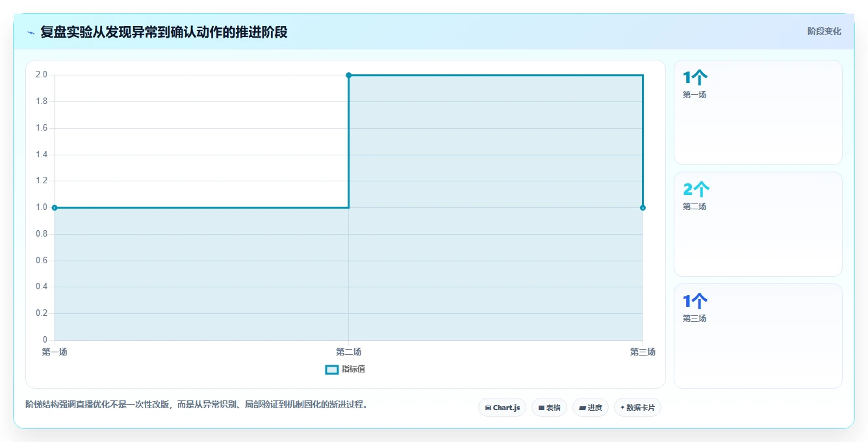Toggle the 指标值 legend item
This screenshot has width=868, height=442.
coord(345,369)
